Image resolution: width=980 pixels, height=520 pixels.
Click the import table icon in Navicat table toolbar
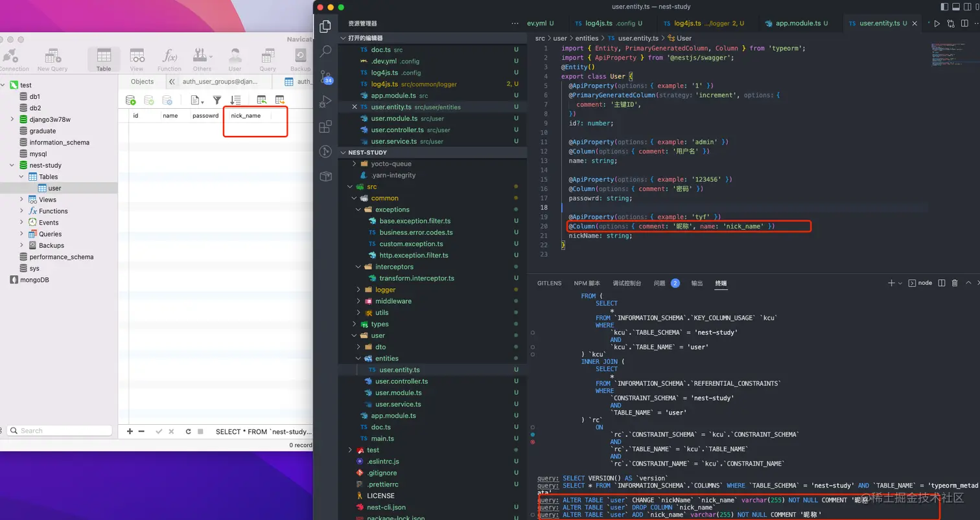pyautogui.click(x=262, y=100)
